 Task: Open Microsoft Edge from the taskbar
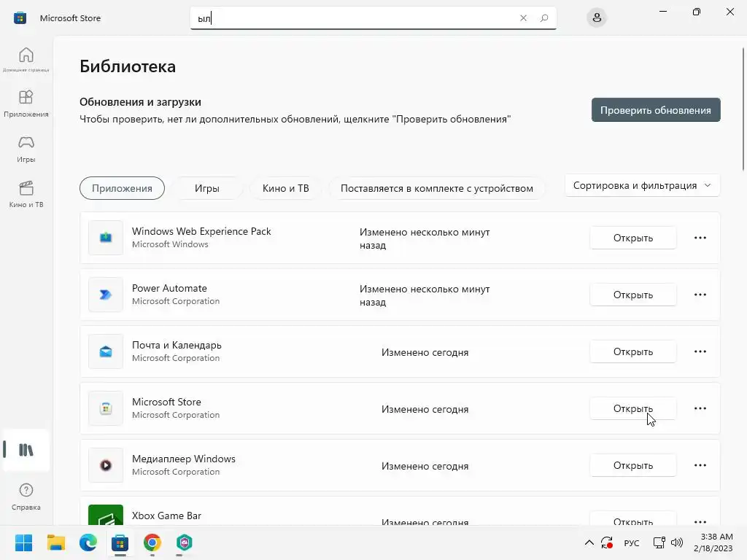pyautogui.click(x=88, y=542)
